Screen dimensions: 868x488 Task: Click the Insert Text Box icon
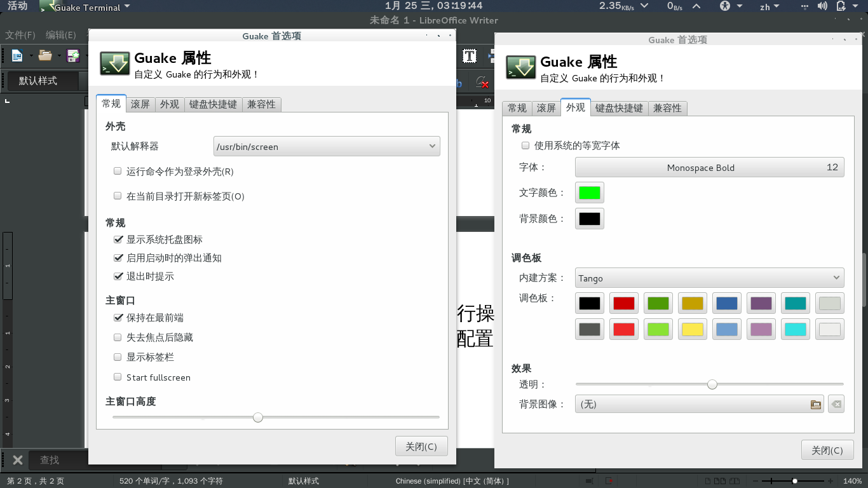470,56
